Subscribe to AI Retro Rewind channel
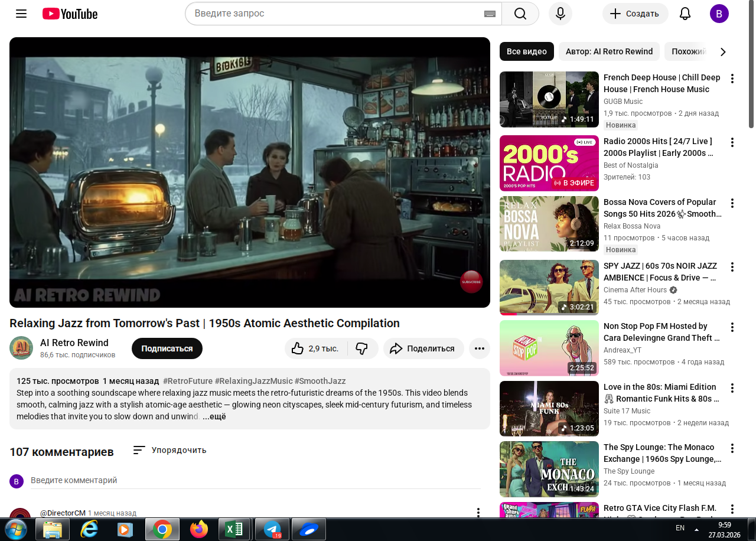 167,348
